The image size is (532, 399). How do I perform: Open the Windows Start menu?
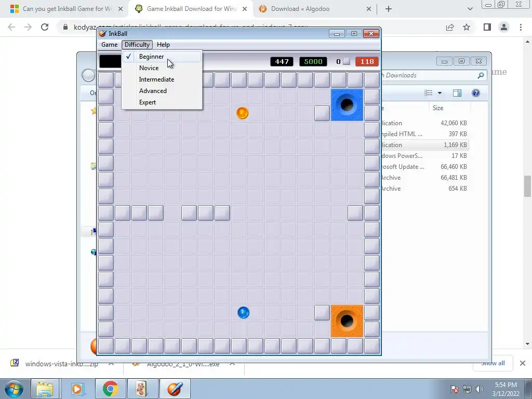tap(14, 389)
